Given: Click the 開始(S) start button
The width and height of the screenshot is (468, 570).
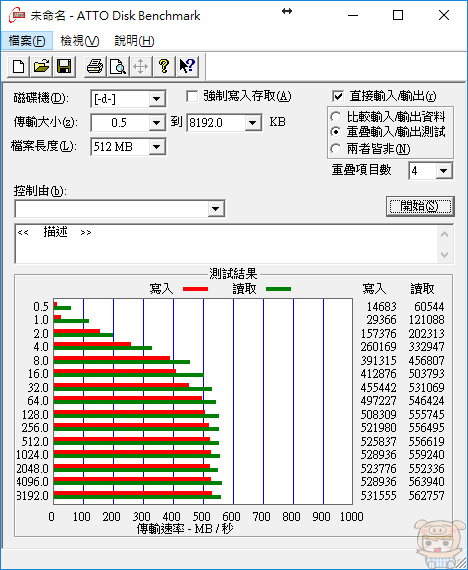Looking at the screenshot, I should pyautogui.click(x=420, y=206).
